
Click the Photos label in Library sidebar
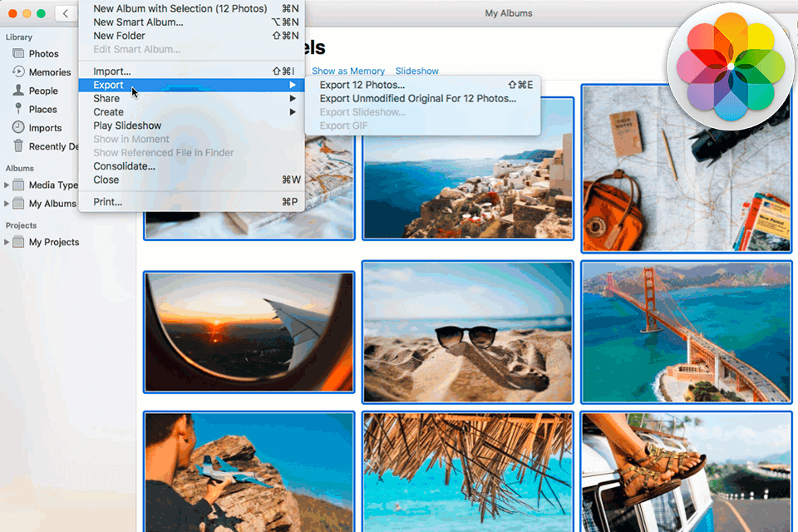pyautogui.click(x=44, y=53)
